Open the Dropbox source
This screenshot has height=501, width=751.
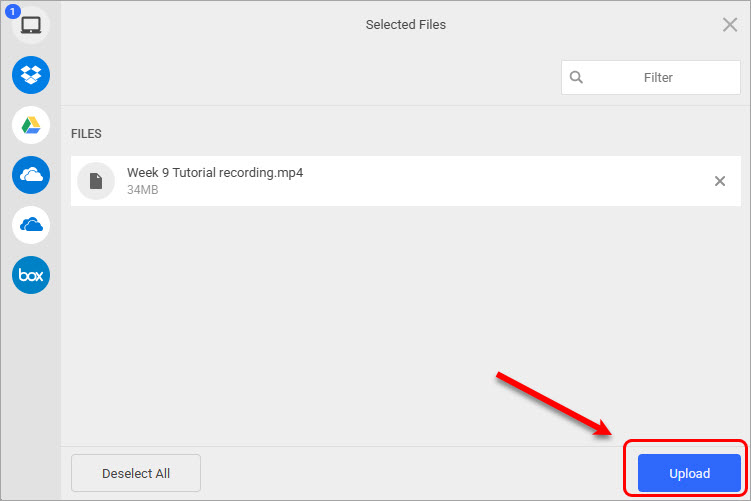coord(31,75)
